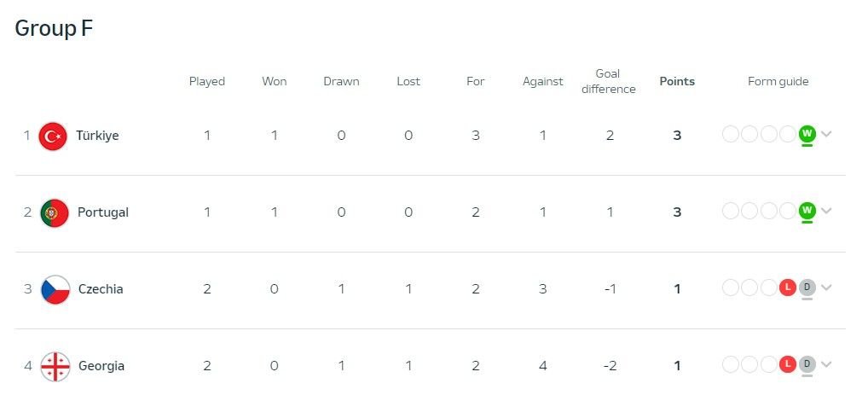Open the Portugal team link
The height and width of the screenshot is (395, 868).
click(103, 212)
